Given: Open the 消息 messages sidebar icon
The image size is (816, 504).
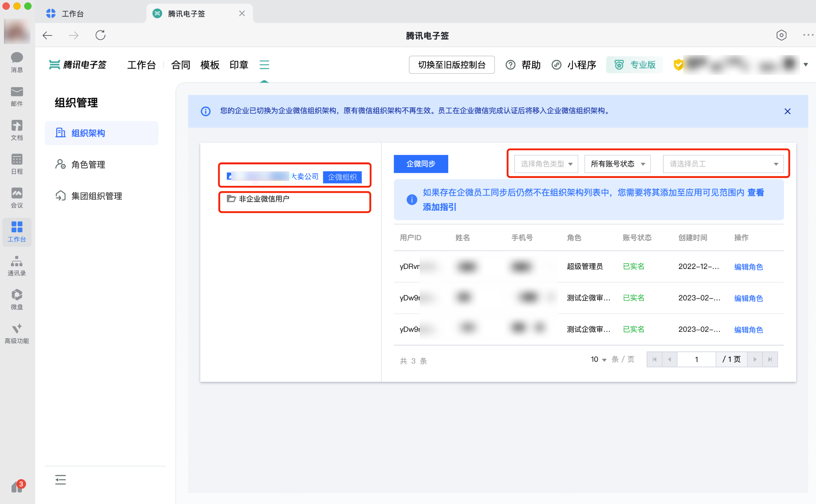Looking at the screenshot, I should [17, 62].
